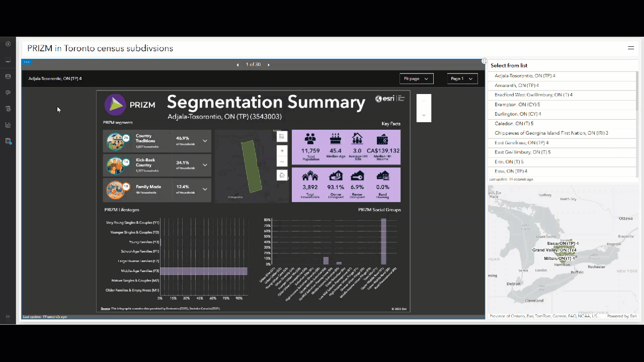Open the Page 1 dropdown
Image resolution: width=644 pixels, height=362 pixels.
point(462,78)
